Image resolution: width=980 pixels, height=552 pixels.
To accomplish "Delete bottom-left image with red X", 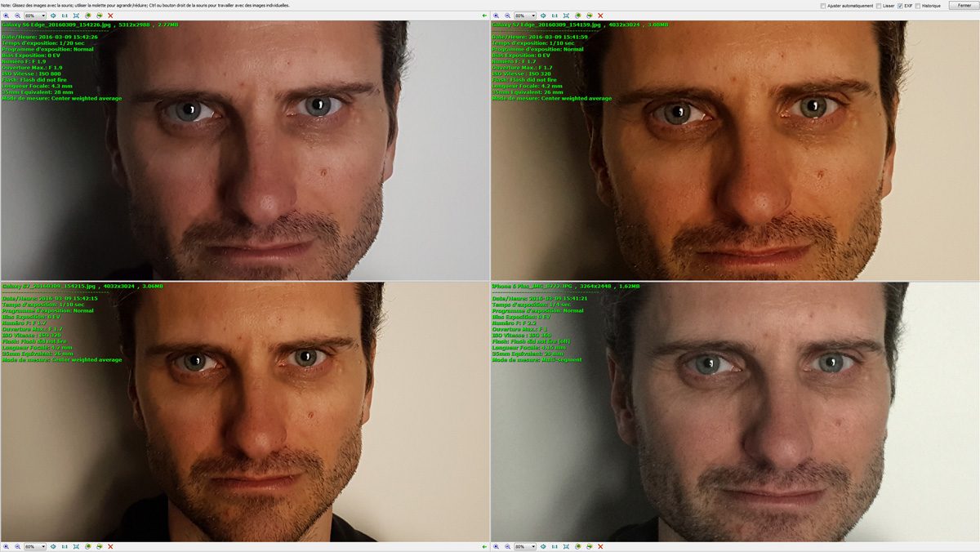I will [x=110, y=546].
